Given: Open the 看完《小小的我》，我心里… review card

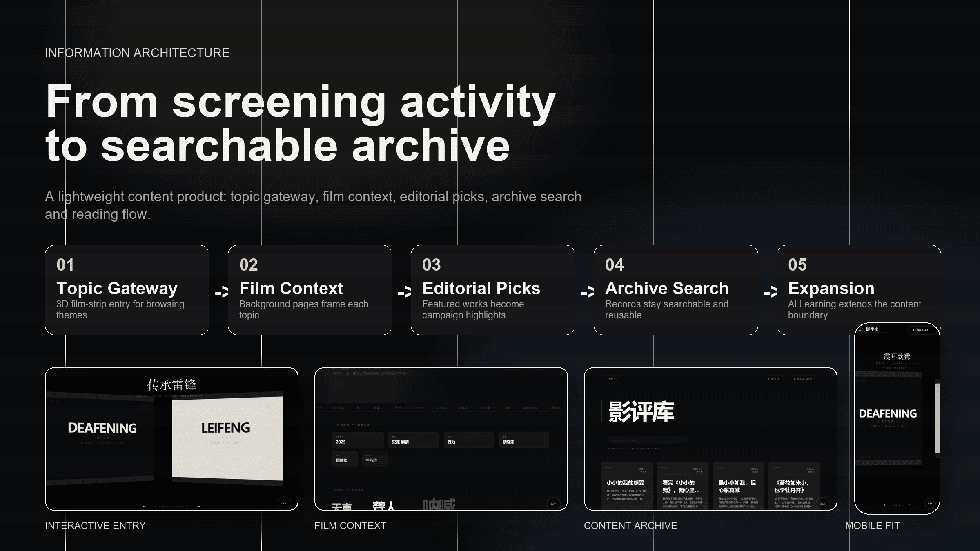Looking at the screenshot, I should point(682,486).
